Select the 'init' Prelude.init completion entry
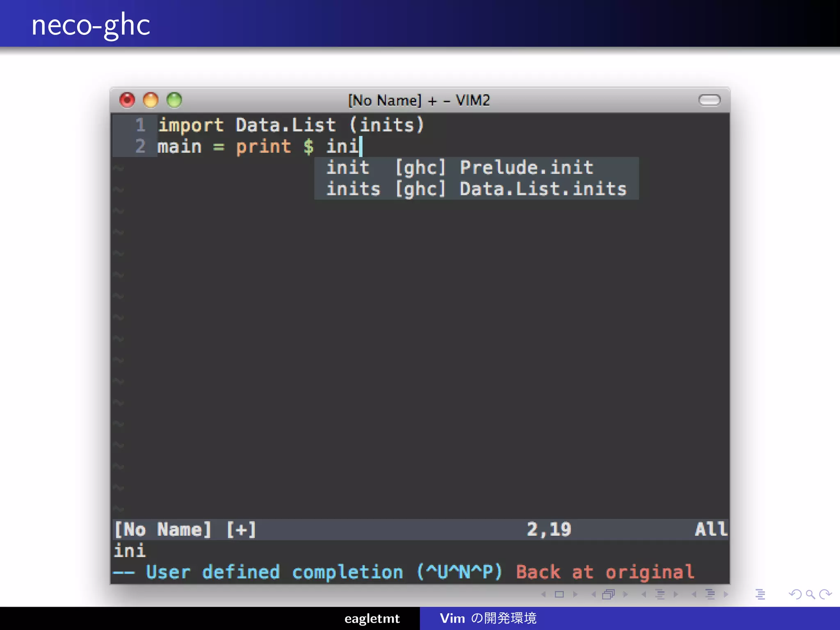 (x=476, y=168)
